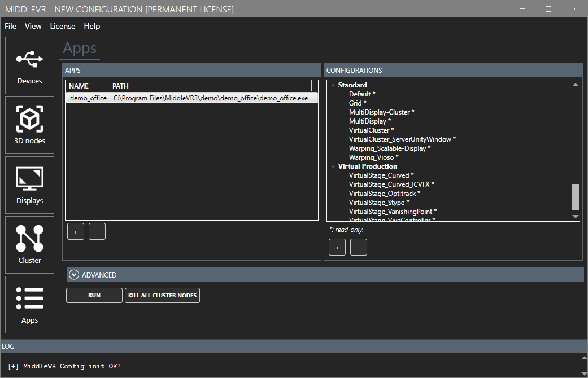
Task: Expand the Advanced section
Action: point(74,275)
